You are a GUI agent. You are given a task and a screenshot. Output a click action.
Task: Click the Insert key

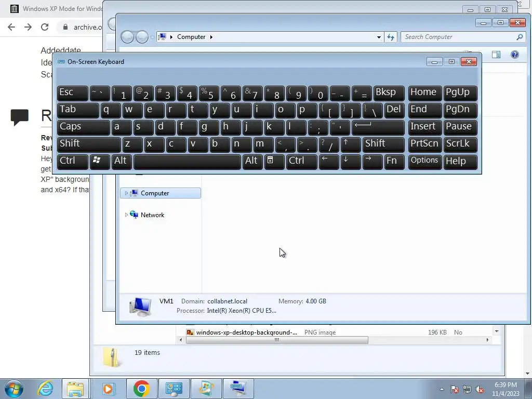click(x=425, y=127)
